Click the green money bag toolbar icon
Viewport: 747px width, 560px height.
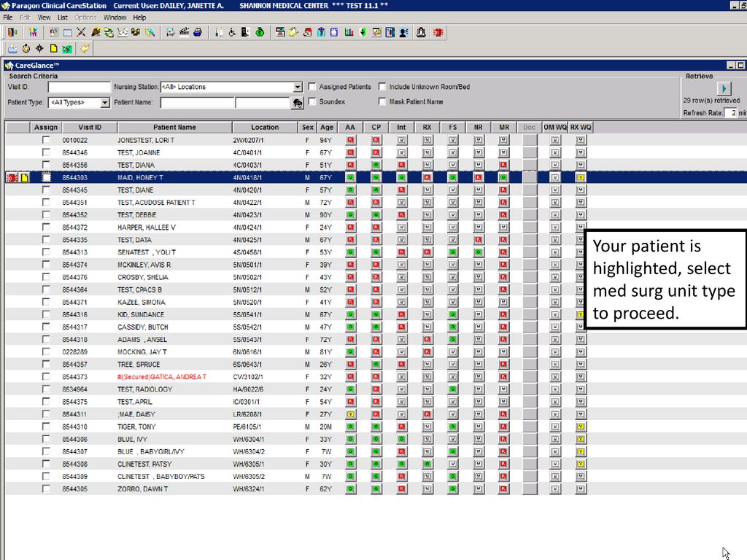(260, 32)
